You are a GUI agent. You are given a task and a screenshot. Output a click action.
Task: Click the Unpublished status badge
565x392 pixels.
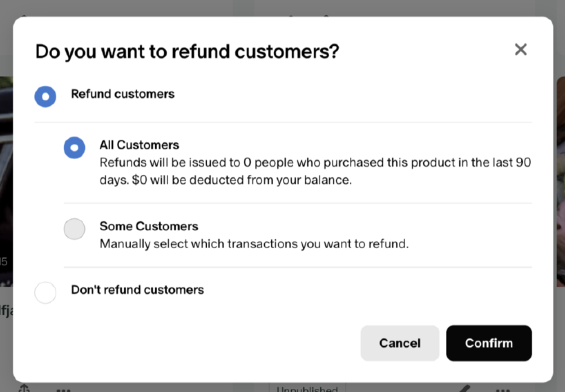307,388
